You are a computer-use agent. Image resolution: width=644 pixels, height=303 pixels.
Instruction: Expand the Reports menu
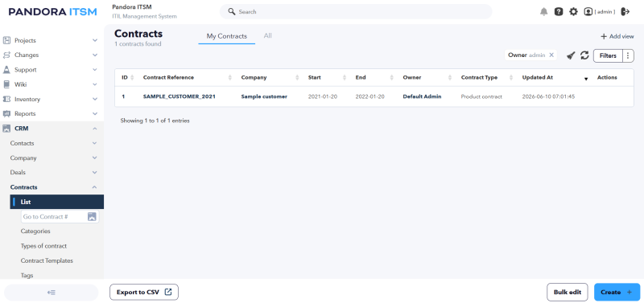(x=95, y=113)
